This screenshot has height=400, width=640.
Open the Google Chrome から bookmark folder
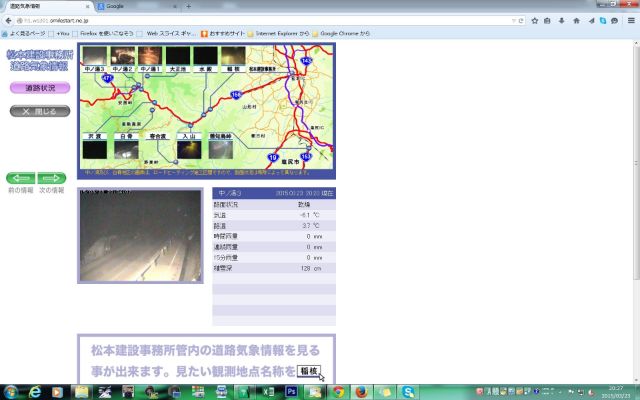350,32
